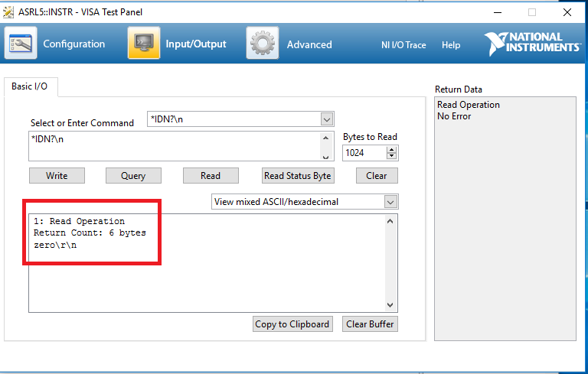
Task: Decrement the Bytes to Read value
Action: [391, 156]
